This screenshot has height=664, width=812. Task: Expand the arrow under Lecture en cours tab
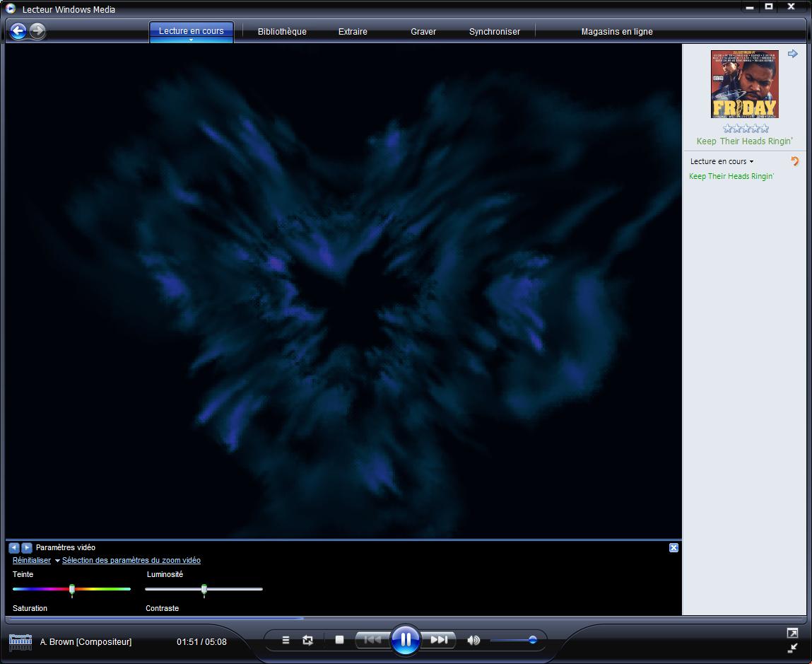point(191,40)
